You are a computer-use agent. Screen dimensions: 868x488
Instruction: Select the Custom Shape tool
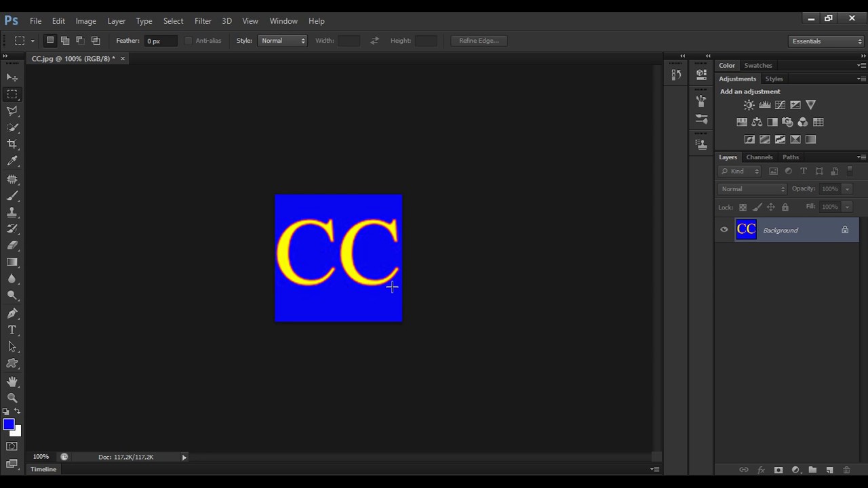[12, 363]
